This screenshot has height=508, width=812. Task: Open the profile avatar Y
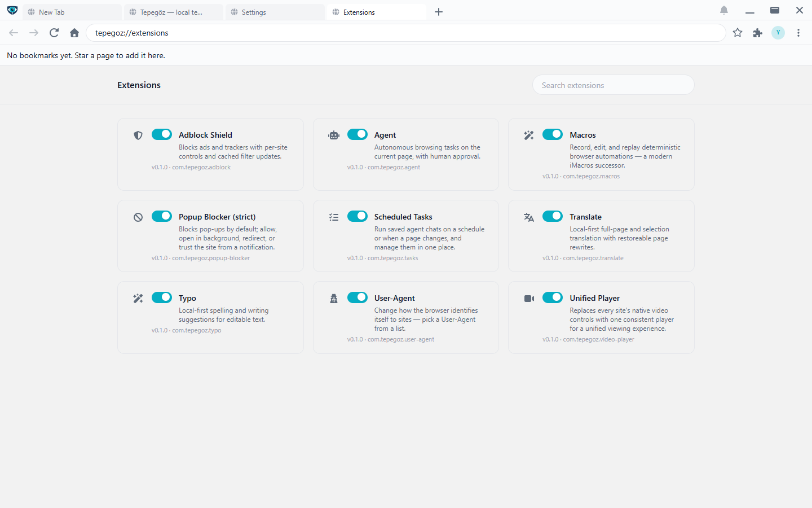pyautogui.click(x=778, y=33)
